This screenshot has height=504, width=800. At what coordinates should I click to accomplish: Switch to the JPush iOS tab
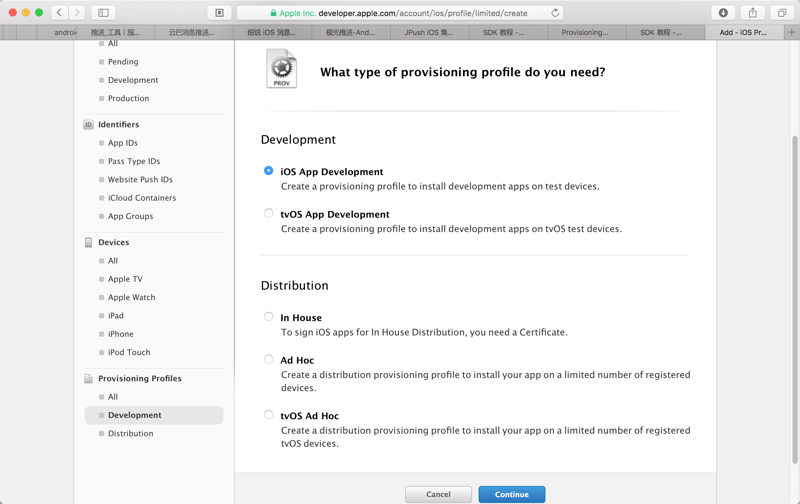[428, 32]
